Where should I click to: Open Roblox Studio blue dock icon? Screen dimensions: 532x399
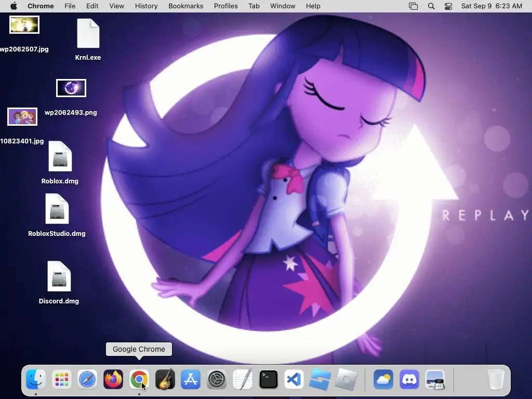320,379
